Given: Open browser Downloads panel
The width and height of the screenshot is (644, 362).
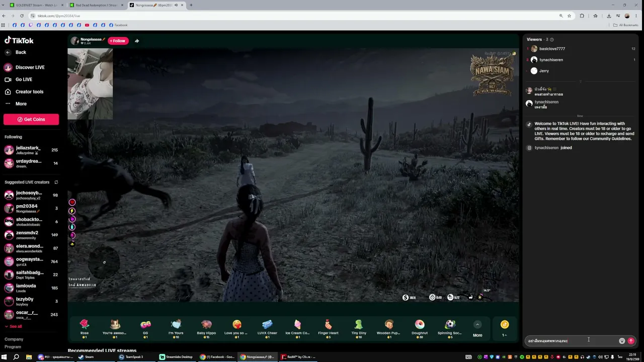Looking at the screenshot, I should coord(609,16).
